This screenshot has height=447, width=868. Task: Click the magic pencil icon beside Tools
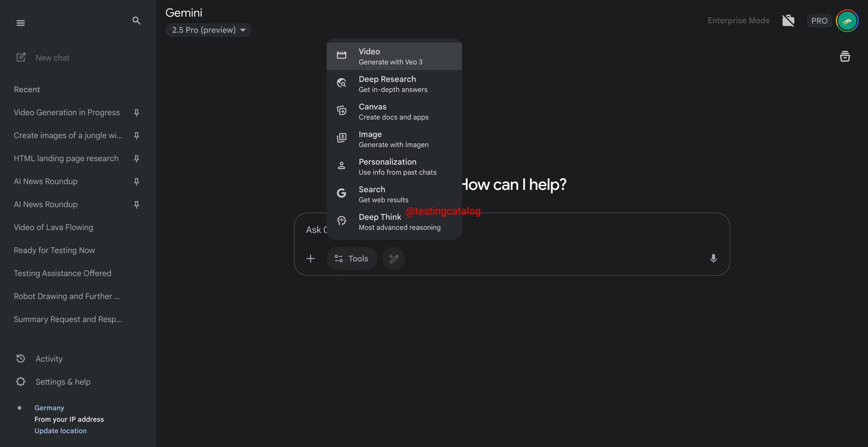click(393, 258)
